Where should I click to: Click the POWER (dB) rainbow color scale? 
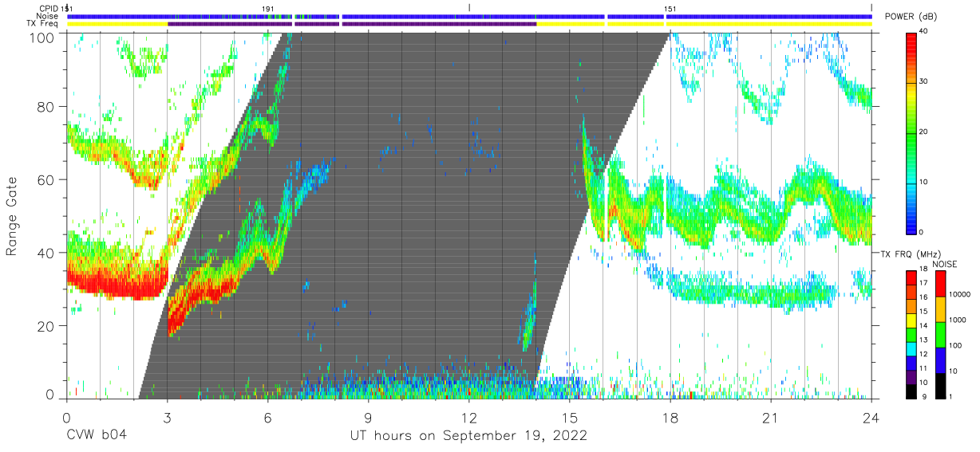tap(911, 132)
